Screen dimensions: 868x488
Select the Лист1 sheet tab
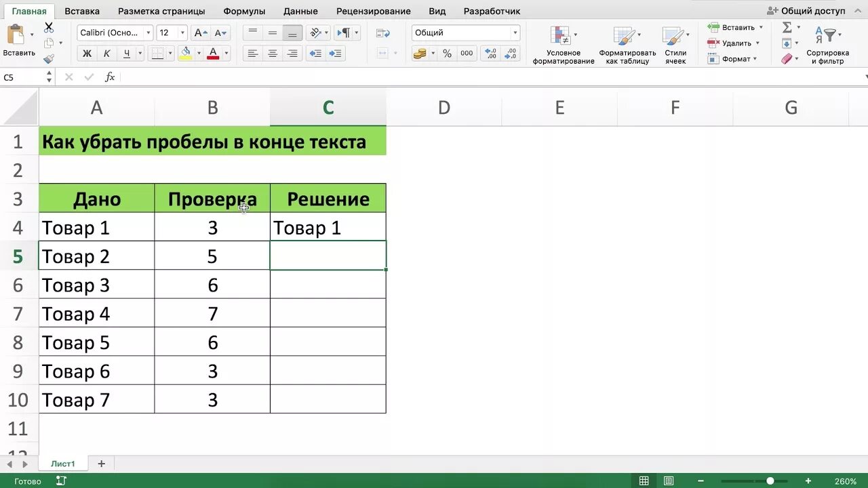click(x=63, y=464)
